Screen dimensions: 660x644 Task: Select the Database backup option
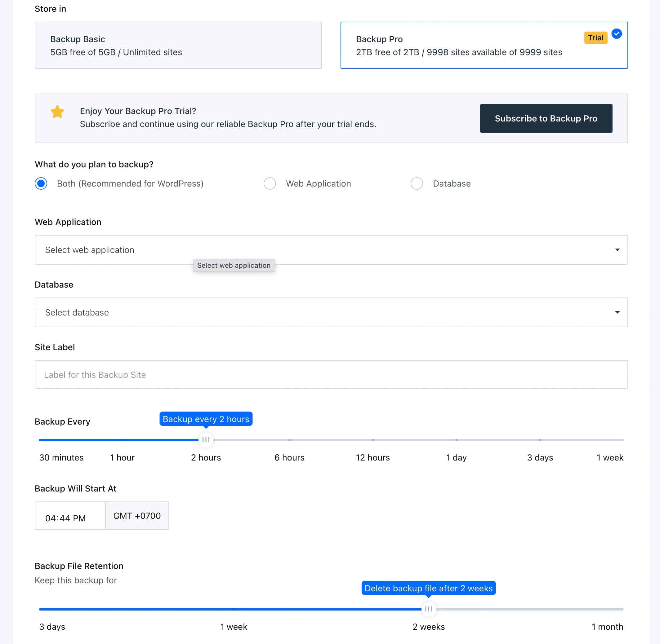coord(417,183)
